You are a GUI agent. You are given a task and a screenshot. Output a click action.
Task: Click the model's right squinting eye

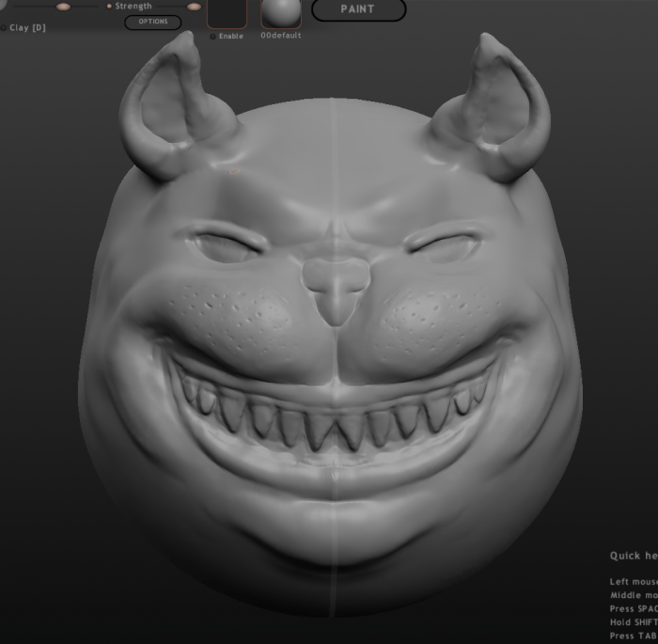(444, 247)
